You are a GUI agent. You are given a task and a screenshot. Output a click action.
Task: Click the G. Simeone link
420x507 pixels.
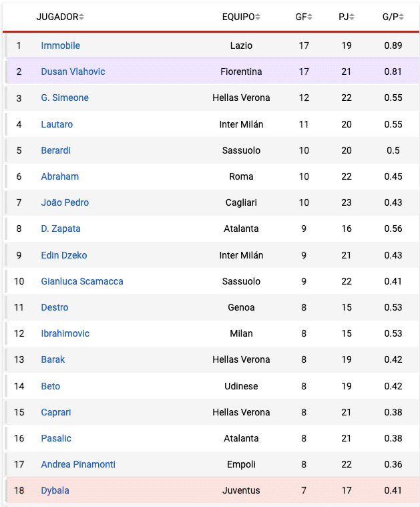[x=65, y=98]
